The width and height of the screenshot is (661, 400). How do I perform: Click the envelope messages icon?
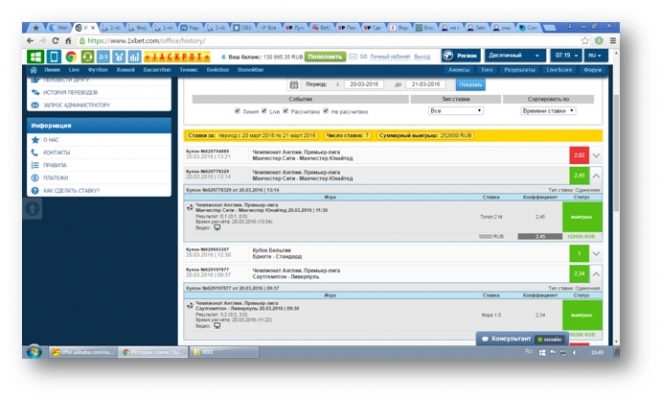pyautogui.click(x=353, y=56)
